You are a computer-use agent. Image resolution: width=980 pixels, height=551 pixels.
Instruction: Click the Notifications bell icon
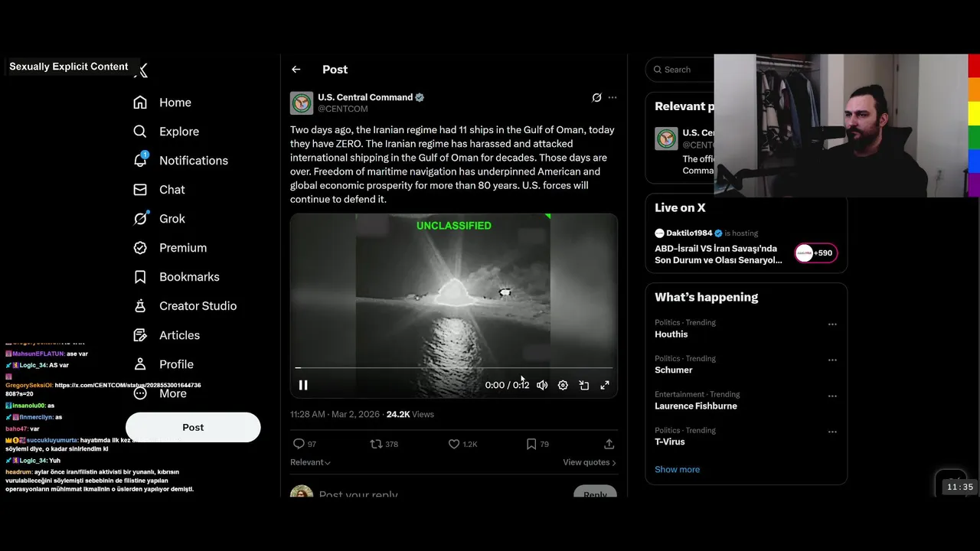point(140,160)
